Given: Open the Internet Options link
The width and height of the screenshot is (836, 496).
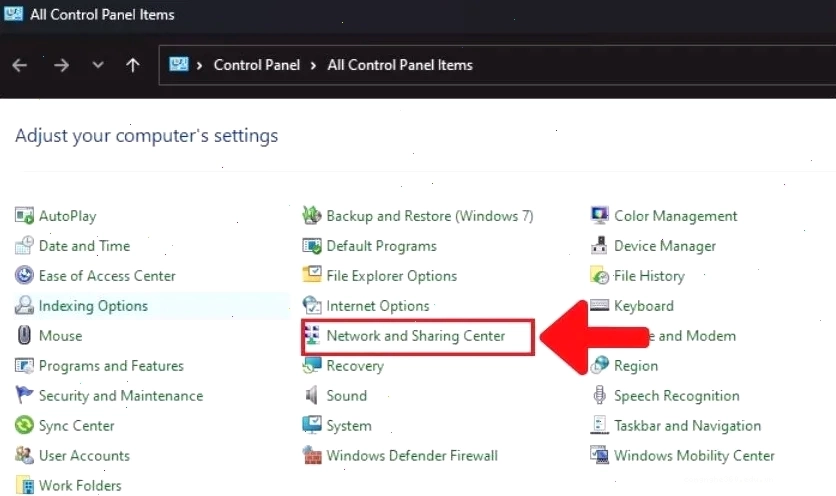Looking at the screenshot, I should tap(377, 306).
